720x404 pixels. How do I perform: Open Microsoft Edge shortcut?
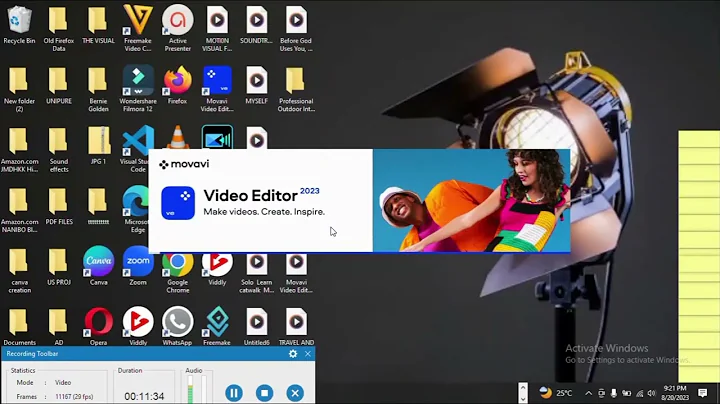coord(136,209)
